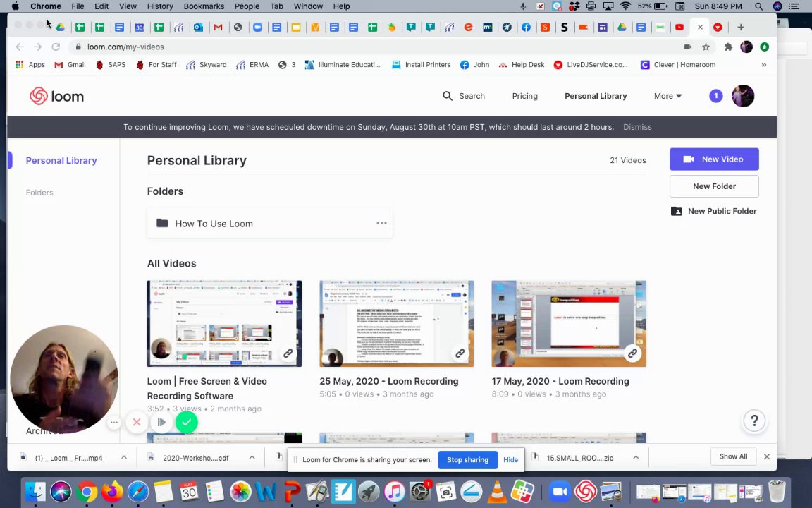Open the Chrome extensions puzzle icon

click(728, 47)
